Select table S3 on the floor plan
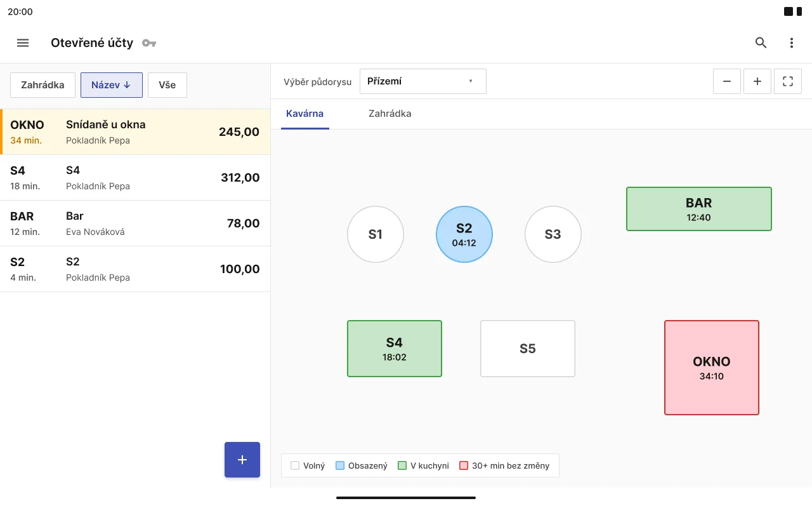 click(553, 234)
